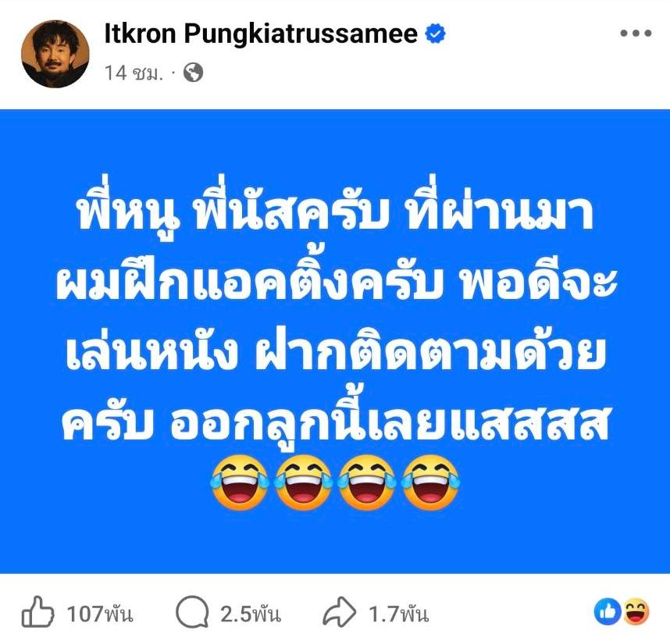
Task: Click the last laughing-tears emoji in the post
Action: 431,482
